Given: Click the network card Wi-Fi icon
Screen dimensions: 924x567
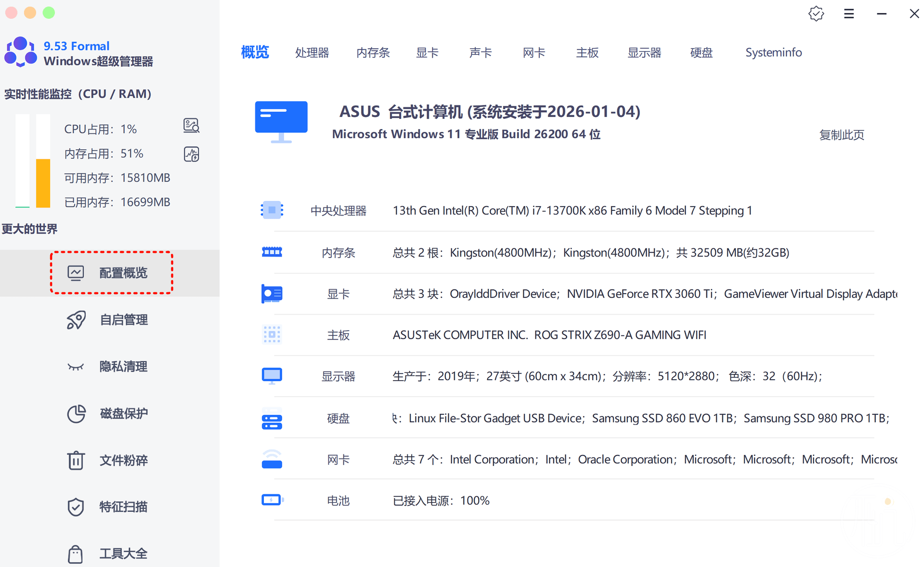Looking at the screenshot, I should tap(272, 459).
